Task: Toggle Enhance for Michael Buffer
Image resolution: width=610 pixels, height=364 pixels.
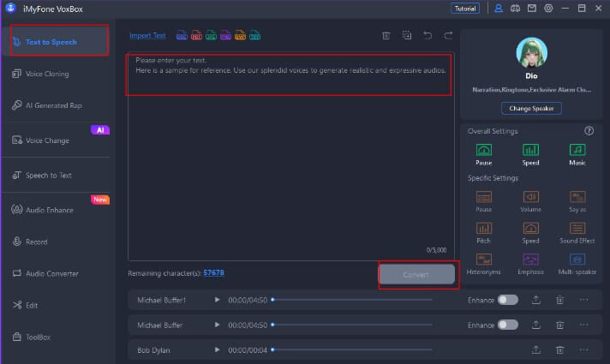Action: click(x=508, y=325)
